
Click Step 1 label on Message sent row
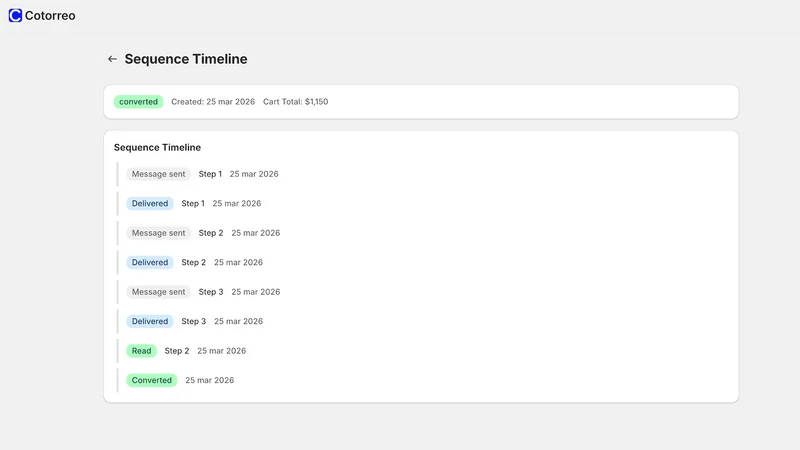tap(210, 174)
